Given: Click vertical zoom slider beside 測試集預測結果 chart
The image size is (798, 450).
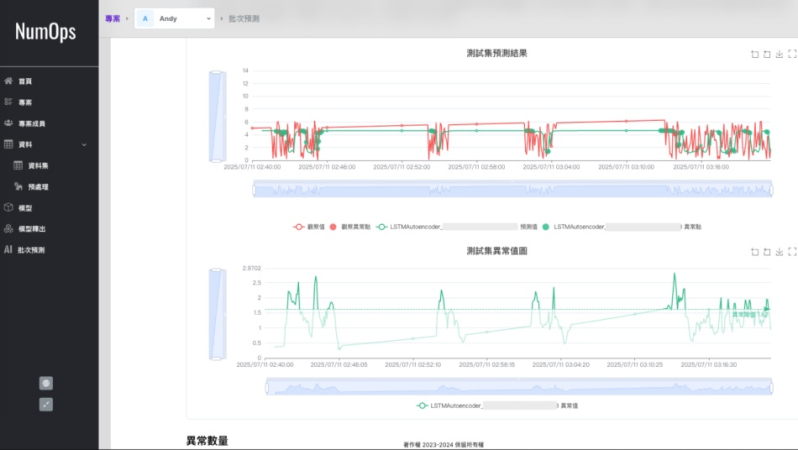Looking at the screenshot, I should click(217, 117).
